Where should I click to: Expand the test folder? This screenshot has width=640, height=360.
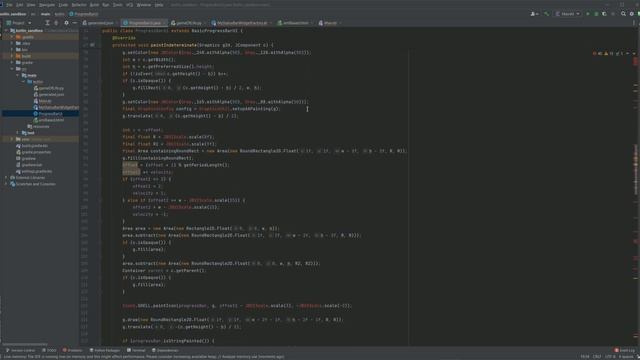click(x=18, y=133)
